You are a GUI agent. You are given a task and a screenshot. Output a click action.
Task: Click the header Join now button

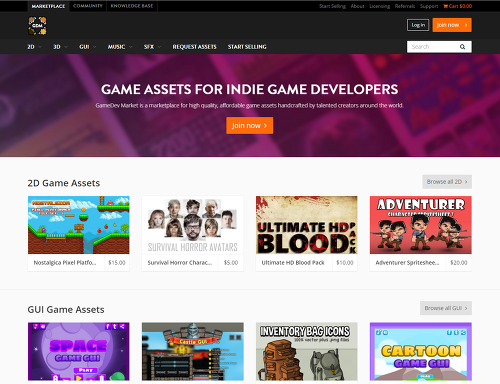(x=452, y=25)
